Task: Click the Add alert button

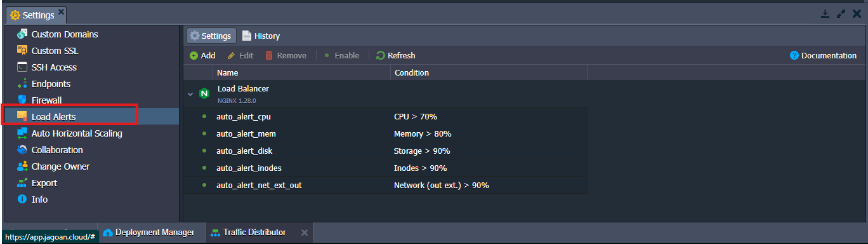Action: point(202,56)
